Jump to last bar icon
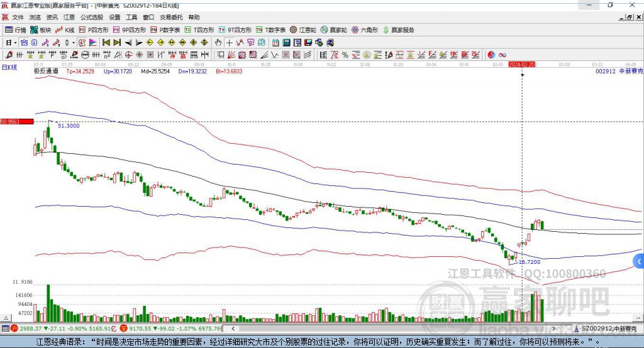The width and height of the screenshot is (644, 348). point(117,43)
